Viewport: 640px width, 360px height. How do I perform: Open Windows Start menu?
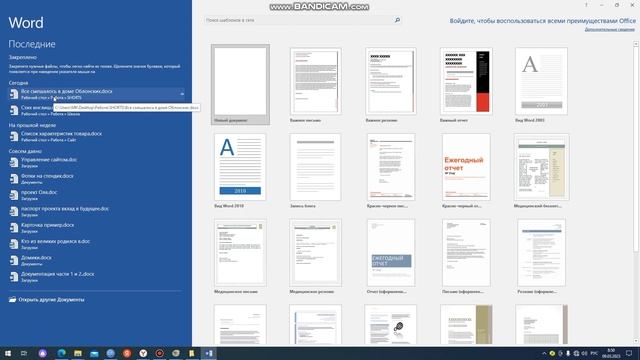(x=8, y=353)
